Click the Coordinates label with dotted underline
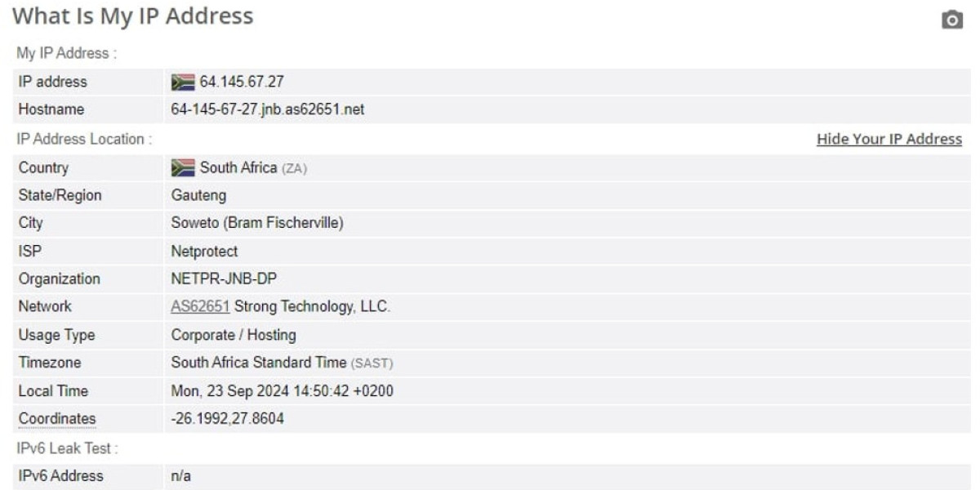 coord(57,419)
